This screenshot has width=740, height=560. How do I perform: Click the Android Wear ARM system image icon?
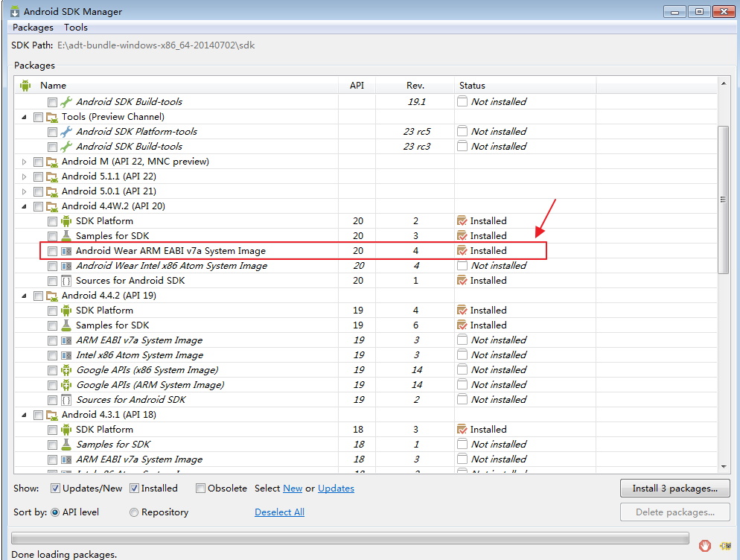(x=66, y=251)
